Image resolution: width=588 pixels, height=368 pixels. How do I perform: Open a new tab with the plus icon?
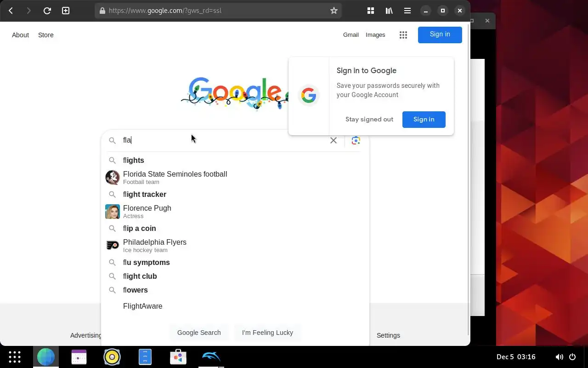[66, 11]
